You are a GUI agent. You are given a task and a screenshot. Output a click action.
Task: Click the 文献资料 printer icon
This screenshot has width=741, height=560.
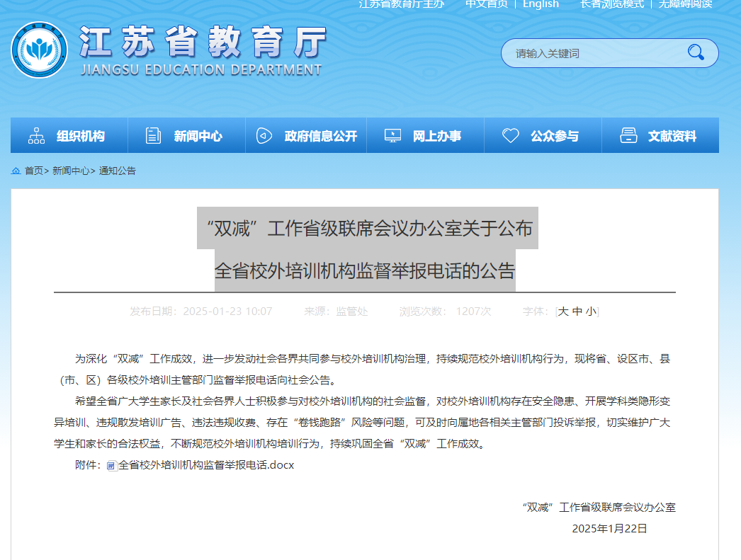tap(628, 136)
